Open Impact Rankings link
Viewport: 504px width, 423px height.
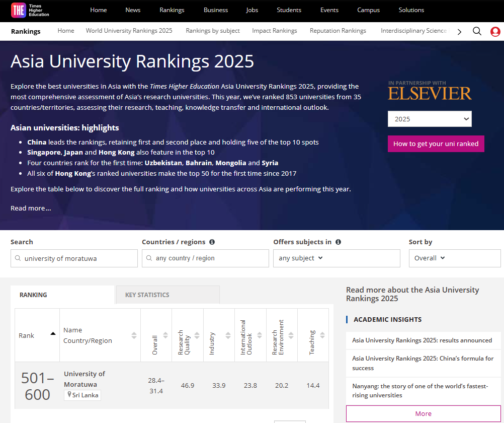point(275,31)
